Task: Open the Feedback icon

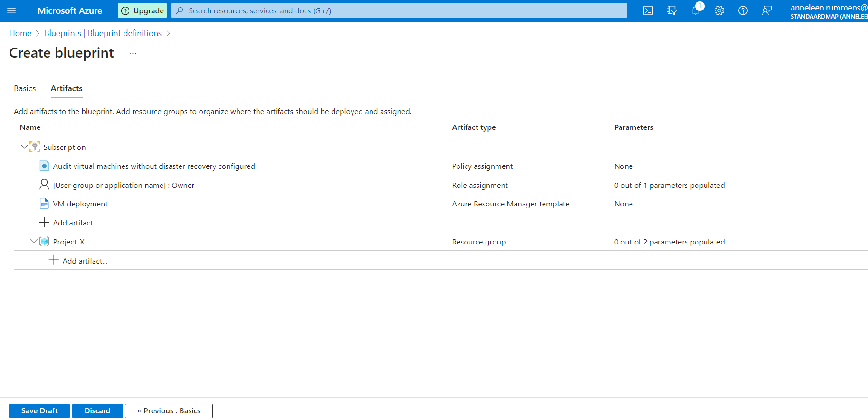Action: point(767,10)
